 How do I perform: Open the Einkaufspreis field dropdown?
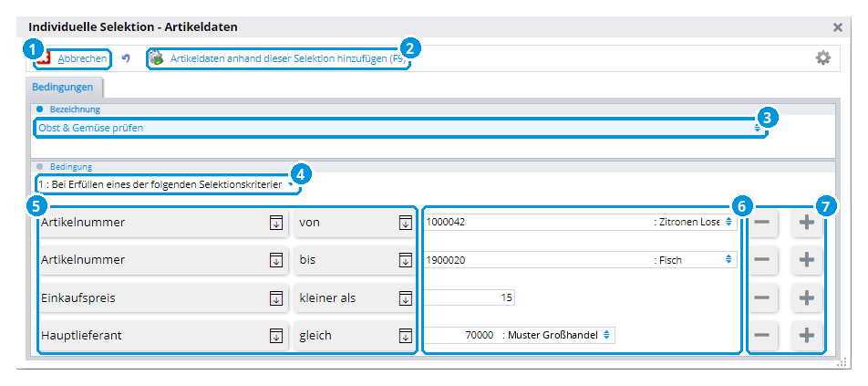(275, 298)
